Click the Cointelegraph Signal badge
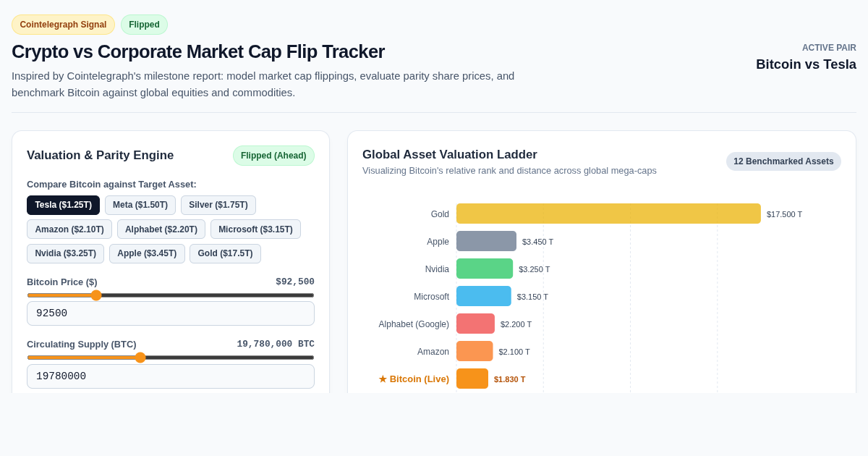Screen dimensions: 868x456 (63, 25)
